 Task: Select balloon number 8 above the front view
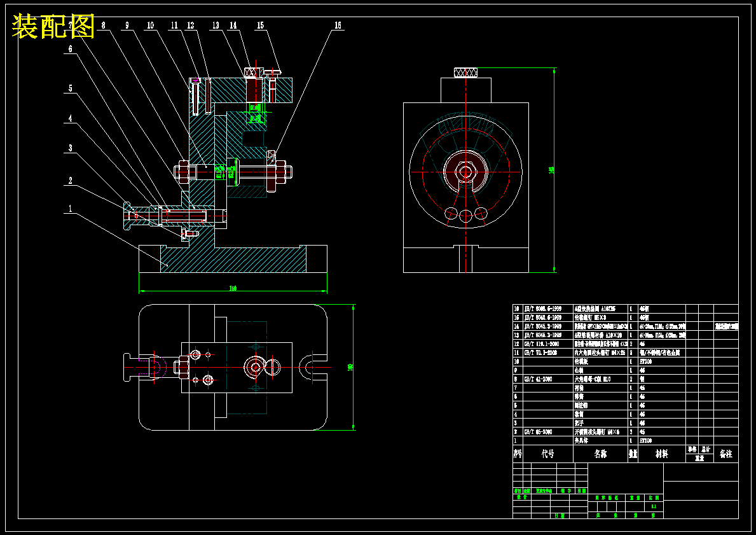point(103,25)
